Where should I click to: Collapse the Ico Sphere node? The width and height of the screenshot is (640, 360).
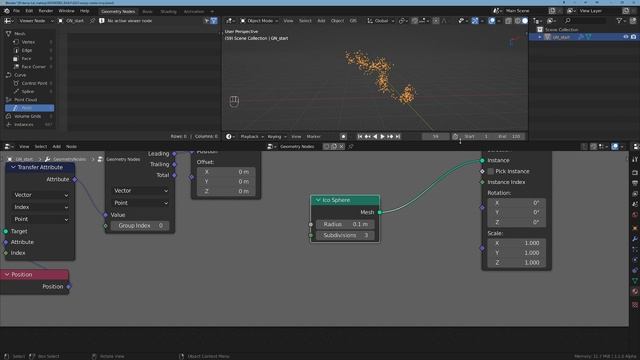[318, 200]
